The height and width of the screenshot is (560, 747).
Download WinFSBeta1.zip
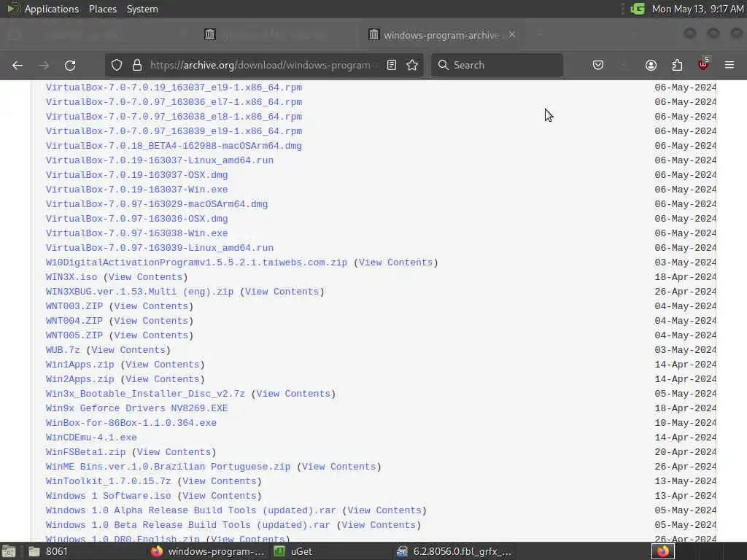[x=86, y=452]
